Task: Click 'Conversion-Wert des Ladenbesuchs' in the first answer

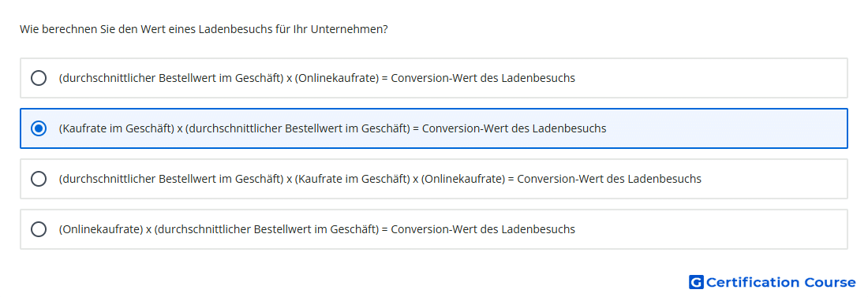Action: coord(483,78)
